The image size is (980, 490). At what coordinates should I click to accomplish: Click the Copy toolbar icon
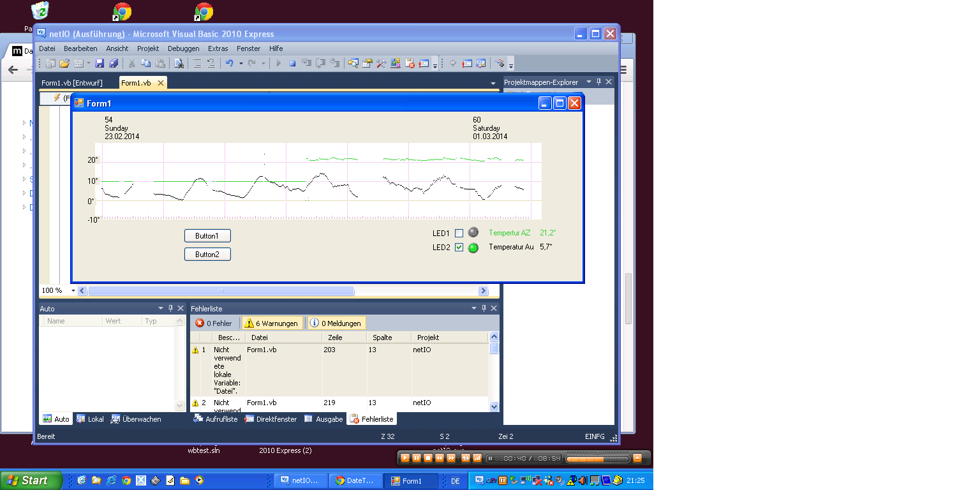coord(145,63)
